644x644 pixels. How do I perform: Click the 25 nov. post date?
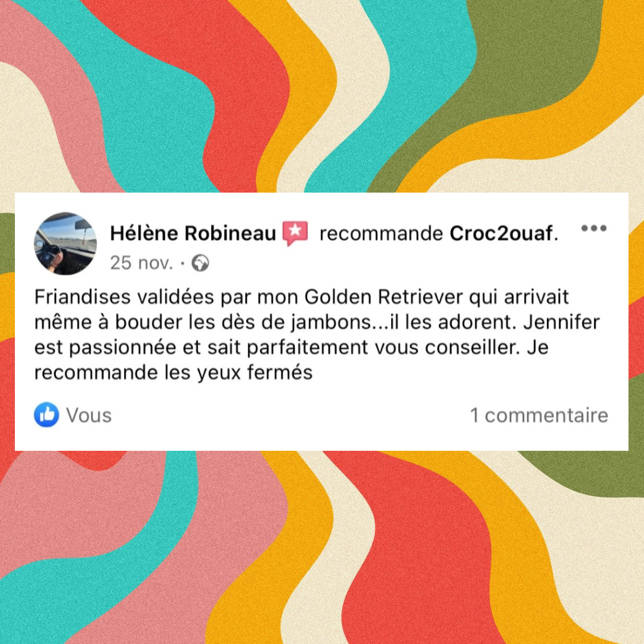(141, 263)
